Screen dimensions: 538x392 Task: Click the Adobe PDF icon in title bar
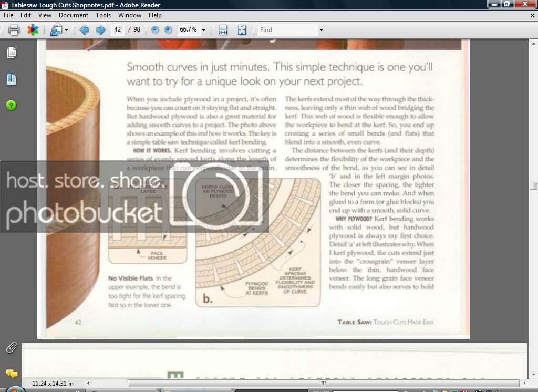point(4,5)
